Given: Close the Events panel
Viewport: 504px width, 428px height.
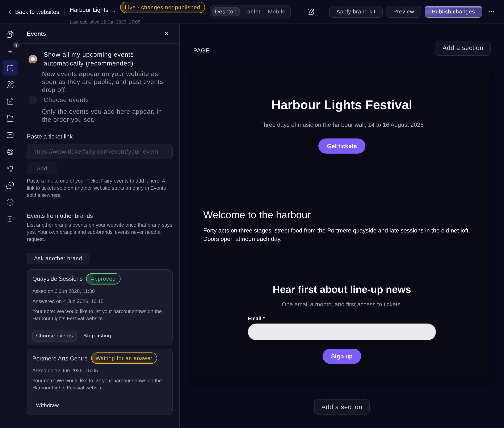Looking at the screenshot, I should (167, 34).
